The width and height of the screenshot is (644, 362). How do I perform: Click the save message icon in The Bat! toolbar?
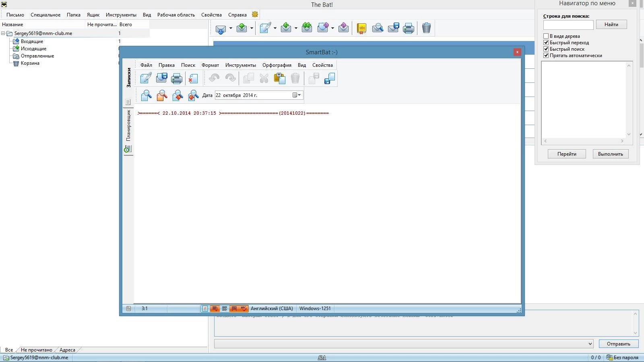[393, 28]
